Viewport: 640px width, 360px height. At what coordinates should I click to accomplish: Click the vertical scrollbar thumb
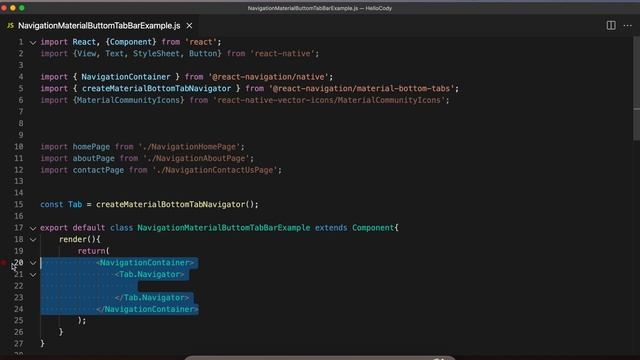tap(636, 88)
